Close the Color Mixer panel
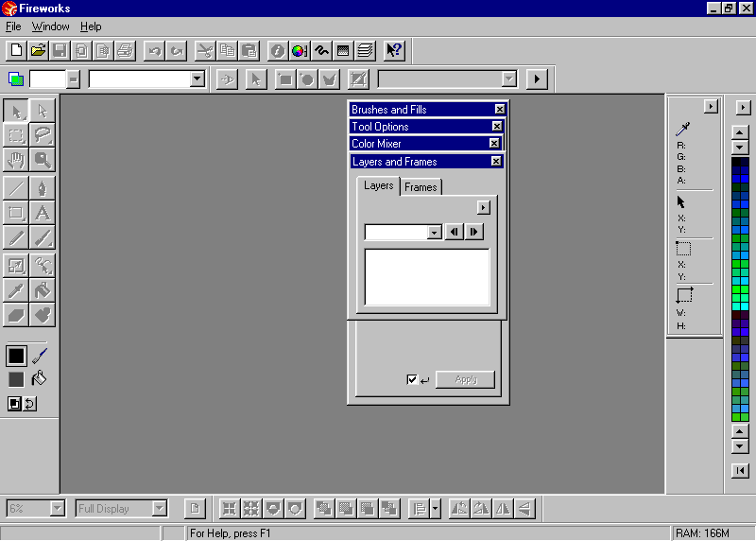The height and width of the screenshot is (541, 756). (494, 144)
